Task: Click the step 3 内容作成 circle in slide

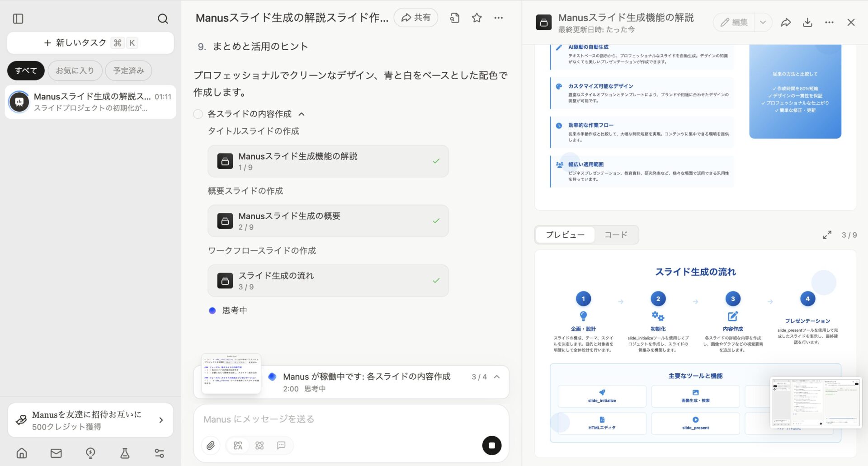Action: pyautogui.click(x=733, y=299)
